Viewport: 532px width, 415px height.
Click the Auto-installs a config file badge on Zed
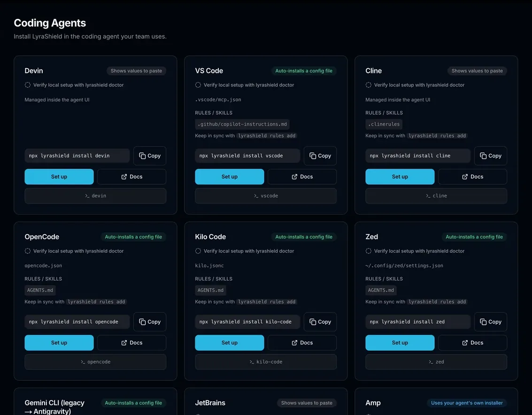tap(474, 237)
